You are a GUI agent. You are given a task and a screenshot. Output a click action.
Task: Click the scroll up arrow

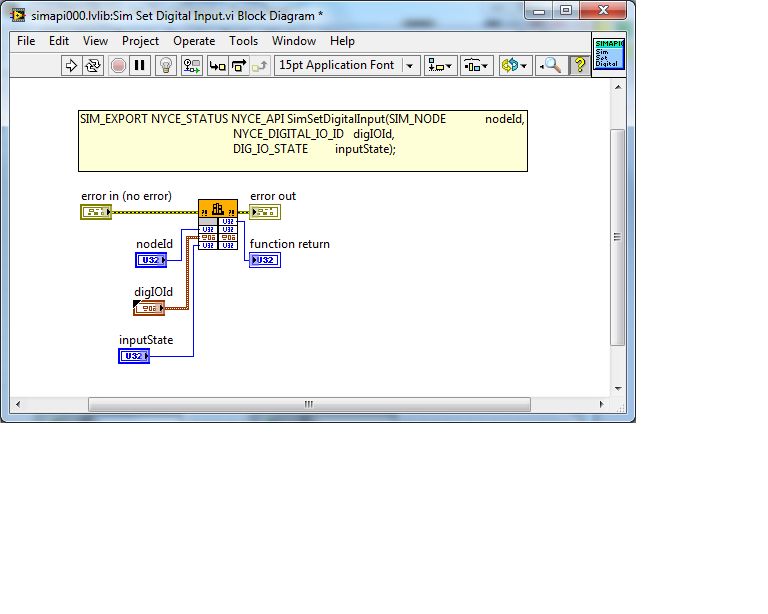[618, 87]
